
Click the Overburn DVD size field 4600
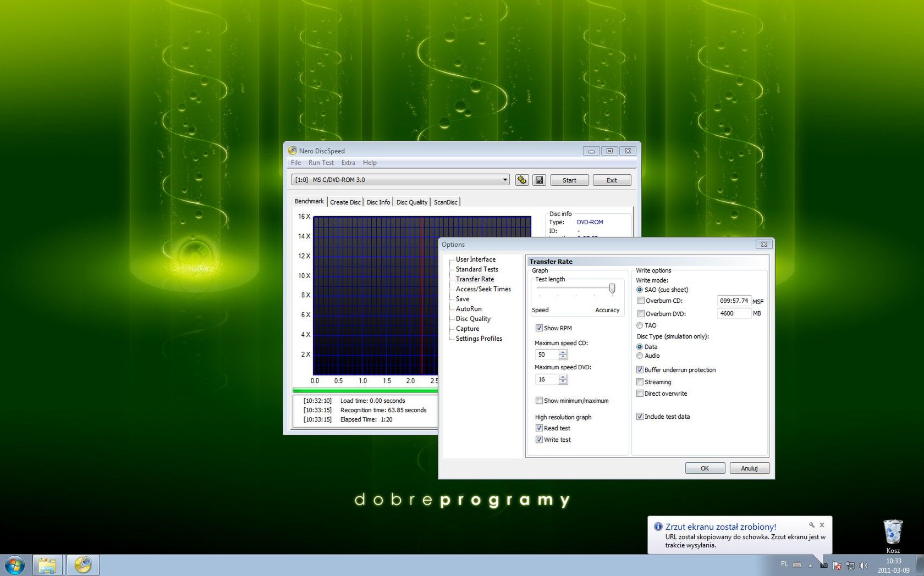(x=734, y=313)
